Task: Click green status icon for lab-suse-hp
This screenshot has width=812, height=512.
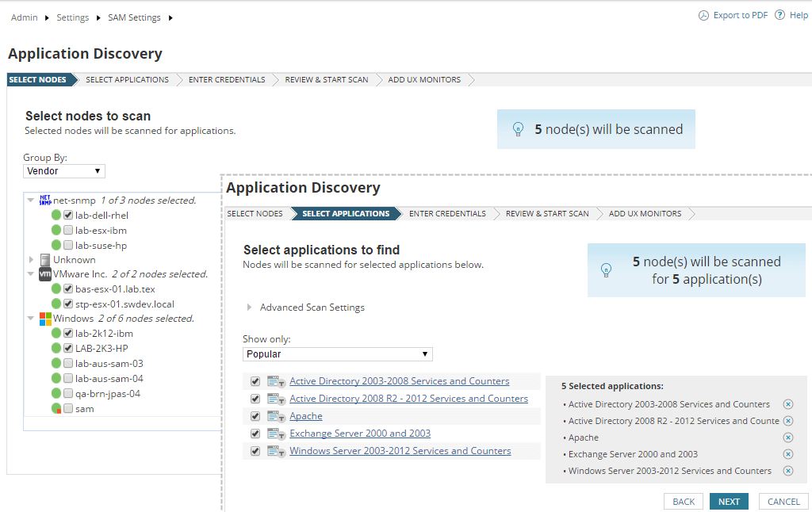Action: coord(56,245)
